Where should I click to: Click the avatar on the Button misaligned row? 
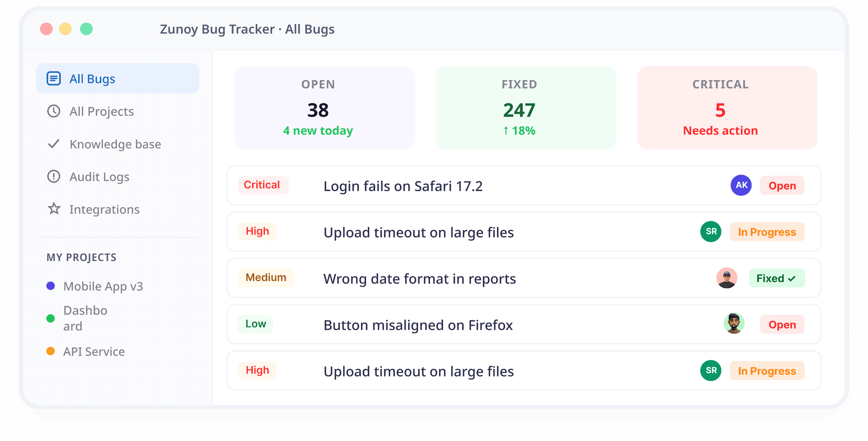click(x=734, y=324)
